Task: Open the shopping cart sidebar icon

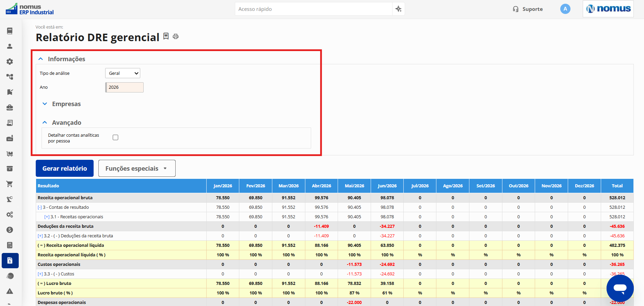Action: tap(10, 184)
